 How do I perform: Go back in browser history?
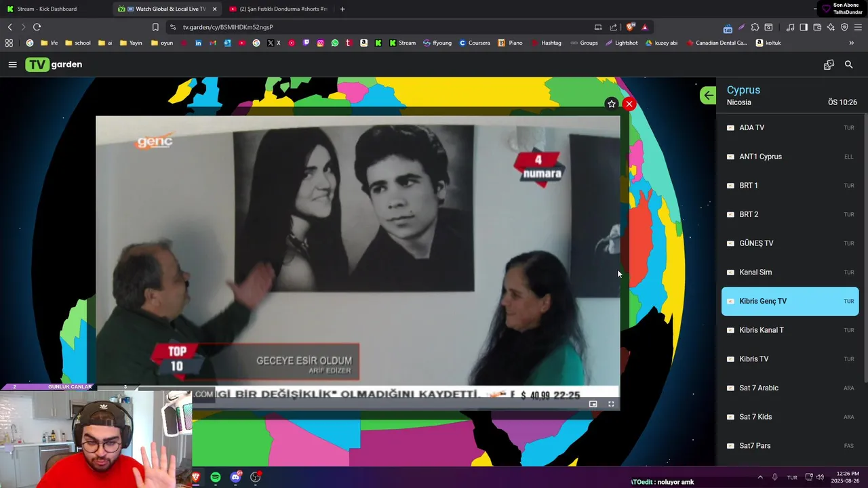(9, 27)
